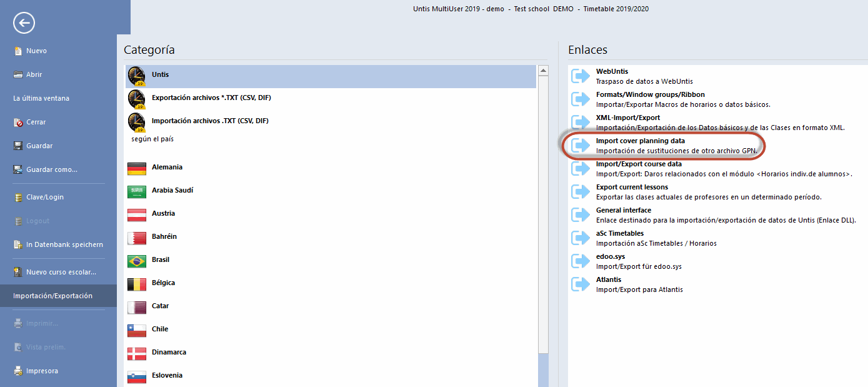Click the Dinamarca flag icon

point(136,353)
